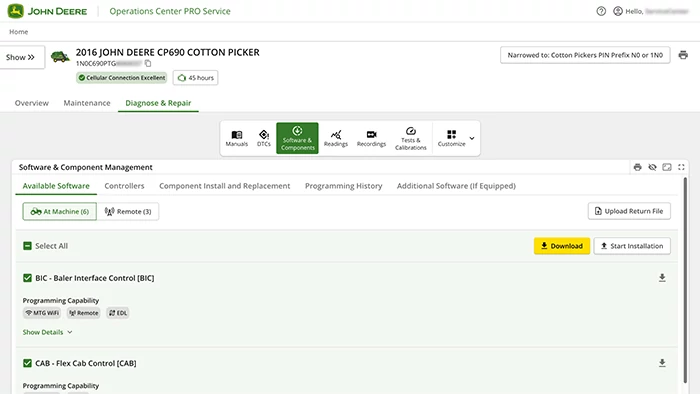Click the panel vertical scrollbar
The image size is (700, 394).
(685, 280)
